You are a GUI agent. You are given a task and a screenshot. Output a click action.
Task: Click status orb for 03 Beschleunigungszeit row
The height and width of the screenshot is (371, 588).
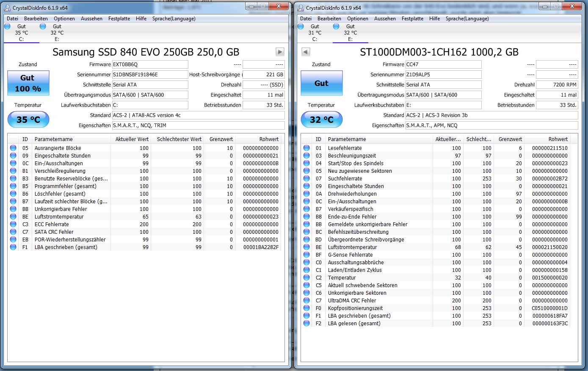tap(306, 155)
